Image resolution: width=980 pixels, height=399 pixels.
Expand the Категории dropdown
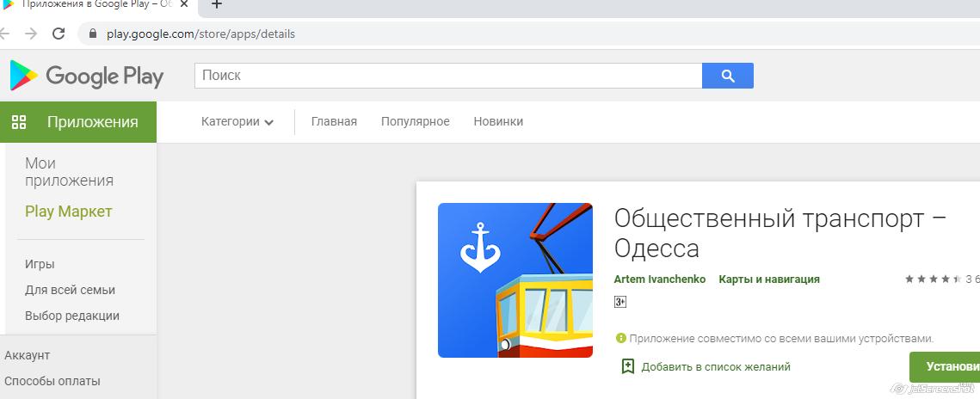[237, 122]
